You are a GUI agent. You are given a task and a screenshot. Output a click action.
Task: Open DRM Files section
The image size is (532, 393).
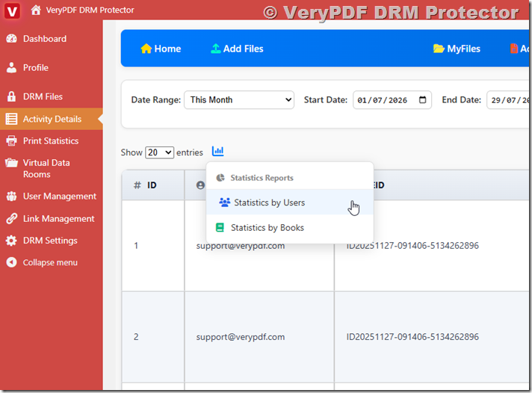pyautogui.click(x=43, y=96)
